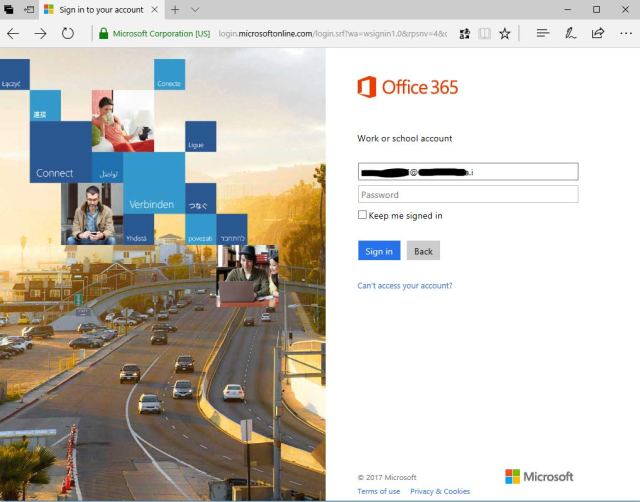
Task: Click the Microsoft logo in footer
Action: tap(539, 477)
